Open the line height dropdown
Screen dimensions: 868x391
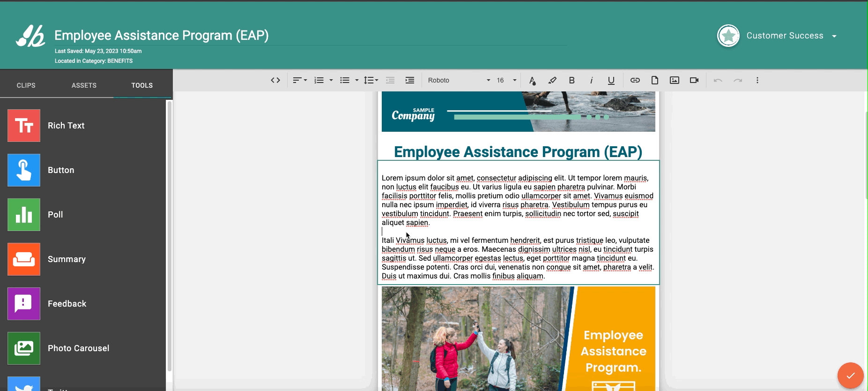(x=371, y=80)
